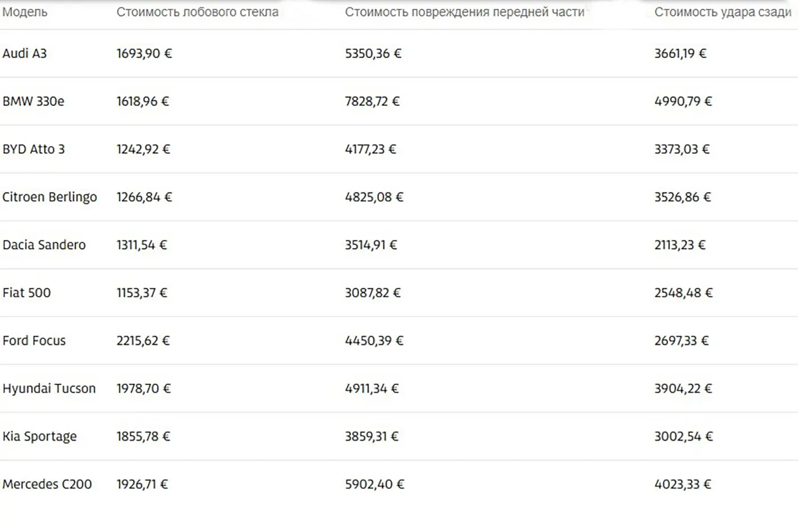Click the Стоимость лобового стекла column header
The height and width of the screenshot is (532, 798).
click(197, 12)
